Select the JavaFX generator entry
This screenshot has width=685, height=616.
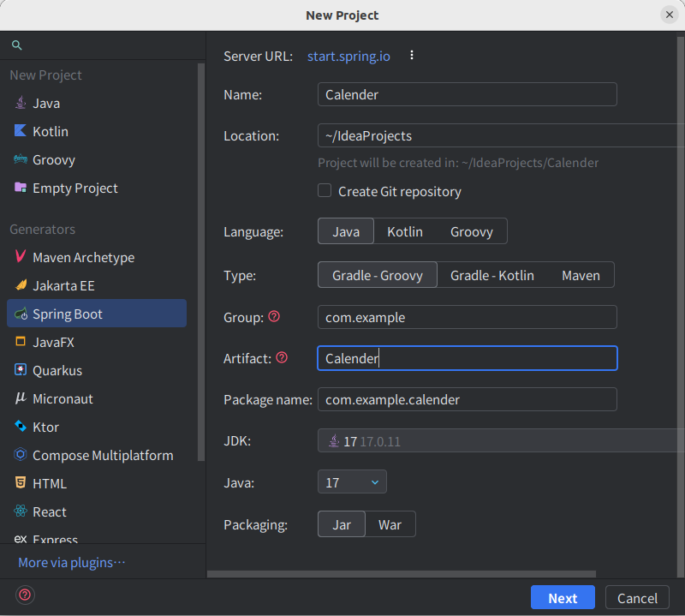click(x=97, y=342)
